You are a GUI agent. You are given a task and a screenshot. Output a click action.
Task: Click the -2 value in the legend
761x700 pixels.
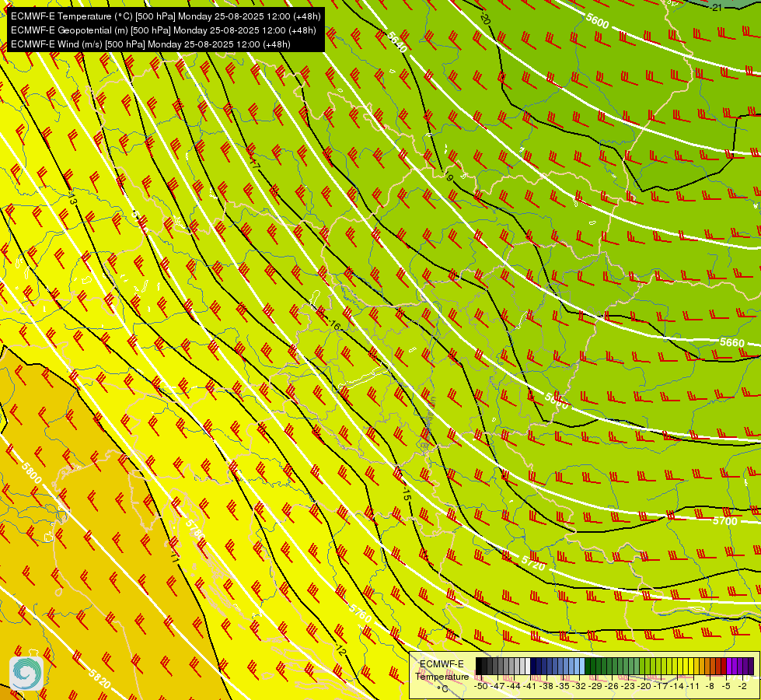742,686
